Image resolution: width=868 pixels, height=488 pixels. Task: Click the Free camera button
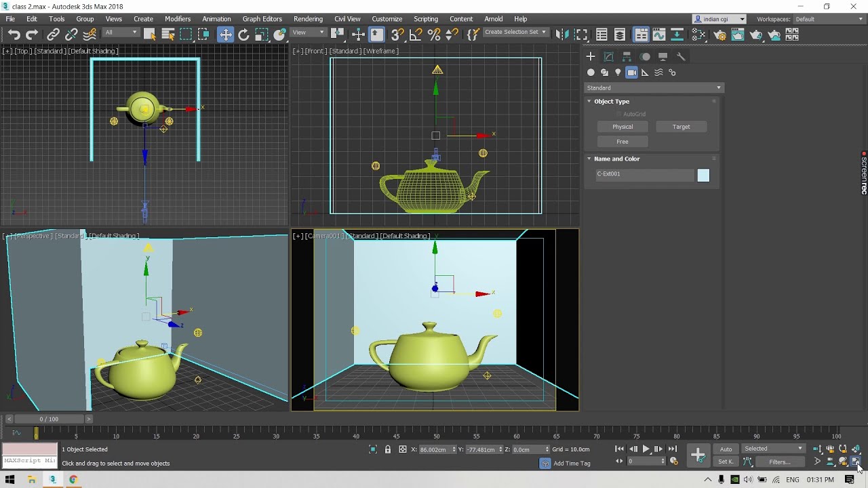[x=623, y=142]
